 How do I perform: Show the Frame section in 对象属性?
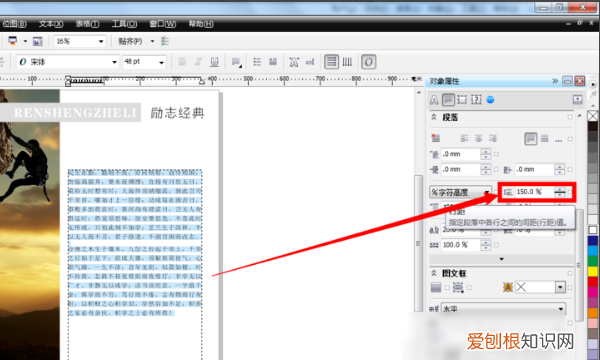click(x=462, y=100)
